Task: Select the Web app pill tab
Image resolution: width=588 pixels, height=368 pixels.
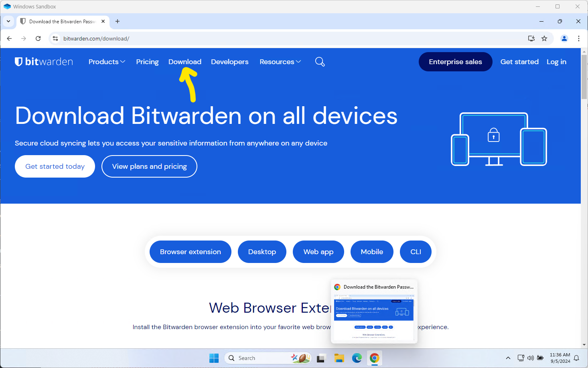Action: [x=318, y=252]
